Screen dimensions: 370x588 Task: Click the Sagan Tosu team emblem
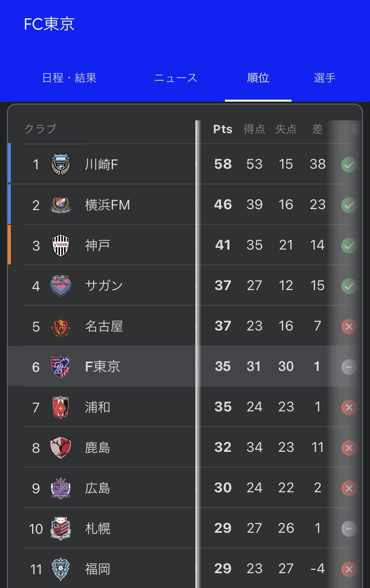tap(61, 286)
